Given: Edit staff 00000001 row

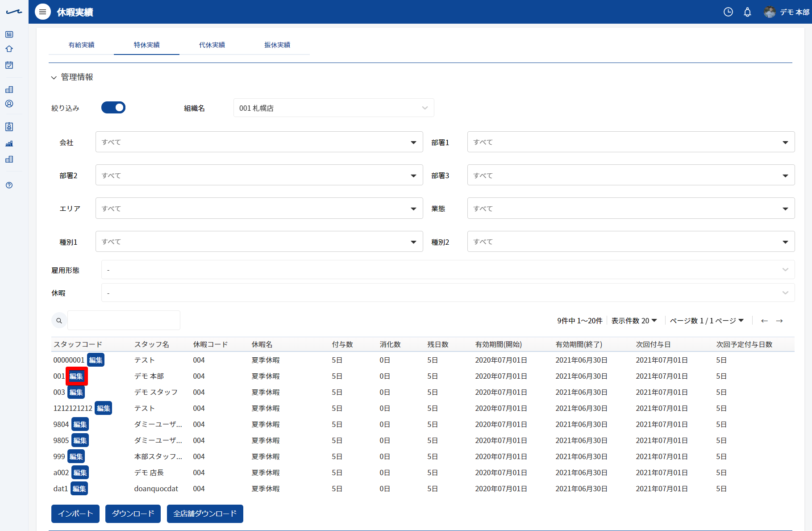Looking at the screenshot, I should pos(96,360).
